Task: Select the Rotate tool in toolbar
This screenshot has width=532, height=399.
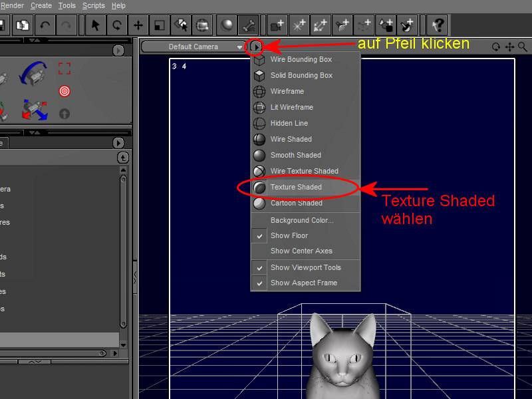Action: tap(117, 25)
